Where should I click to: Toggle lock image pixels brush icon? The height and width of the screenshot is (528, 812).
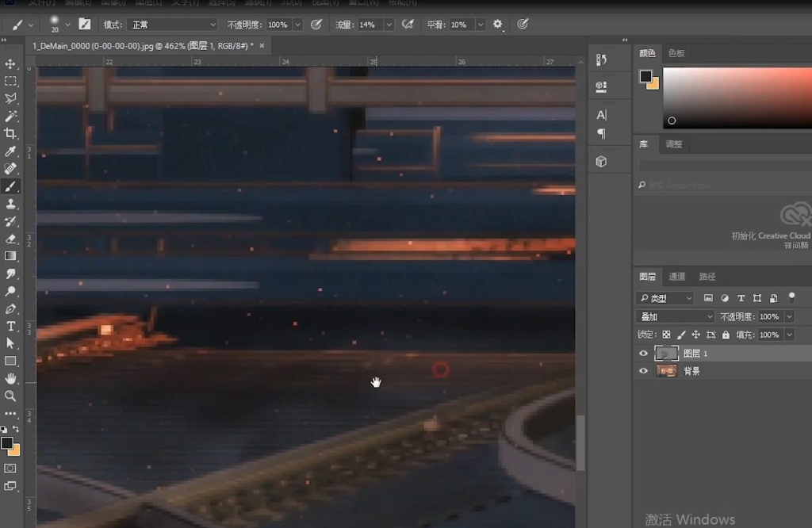tap(681, 335)
